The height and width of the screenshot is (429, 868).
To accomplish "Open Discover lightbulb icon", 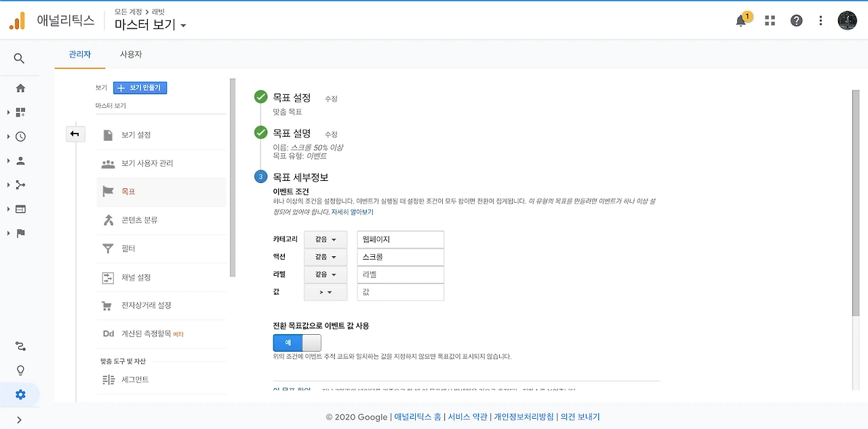I will (x=20, y=370).
